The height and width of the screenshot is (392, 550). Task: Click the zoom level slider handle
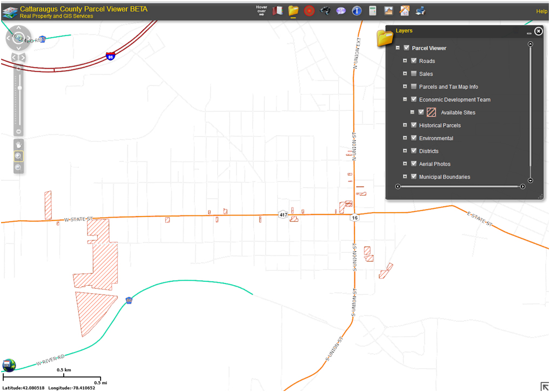(x=19, y=87)
